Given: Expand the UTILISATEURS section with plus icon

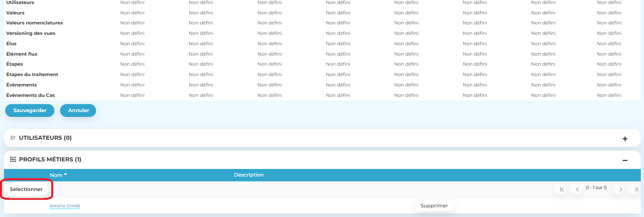Looking at the screenshot, I should [x=625, y=139].
